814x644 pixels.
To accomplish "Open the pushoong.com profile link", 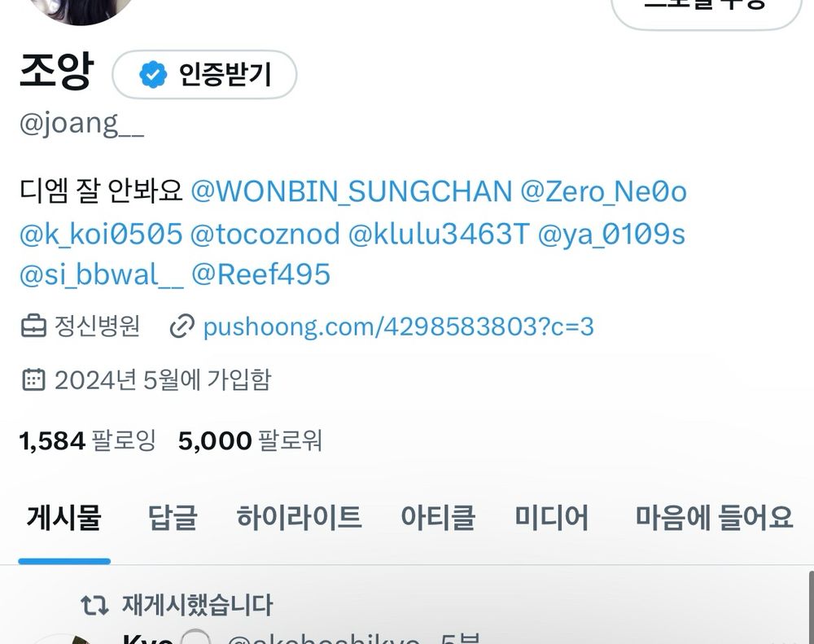I will [x=398, y=326].
